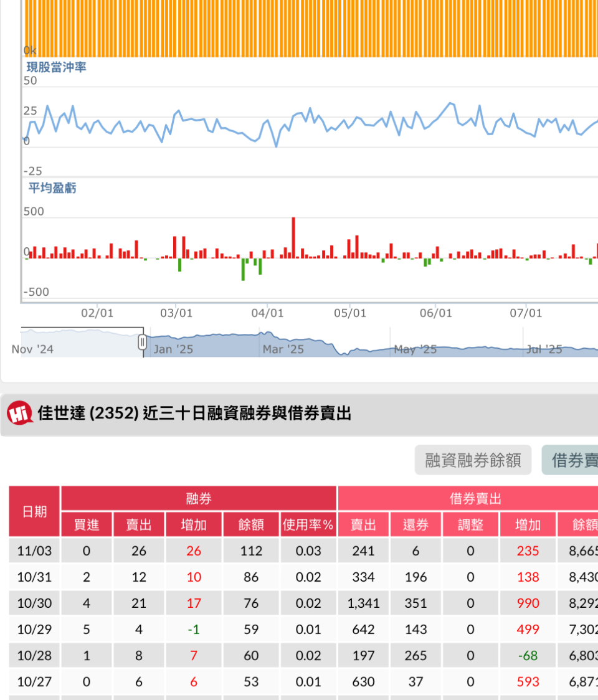Click the tallest red bar in 平均盈虧 chart
Viewport: 598px width, 700px height.
pyautogui.click(x=293, y=237)
